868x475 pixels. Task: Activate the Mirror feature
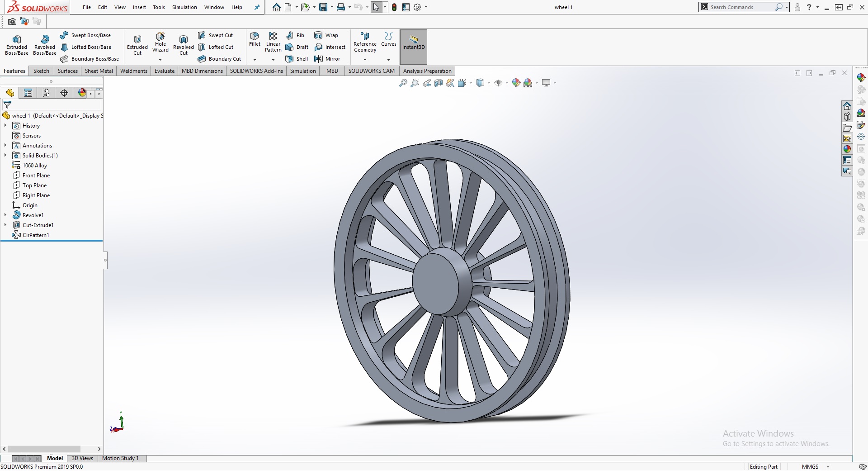327,59
